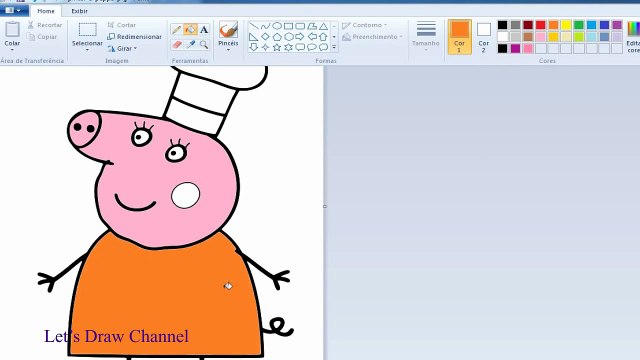
Task: Select the Up arrow shape
Action: pyautogui.click(x=323, y=37)
